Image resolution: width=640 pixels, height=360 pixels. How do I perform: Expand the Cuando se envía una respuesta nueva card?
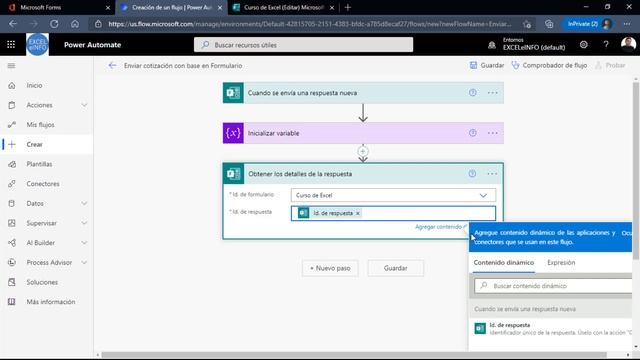[363, 93]
